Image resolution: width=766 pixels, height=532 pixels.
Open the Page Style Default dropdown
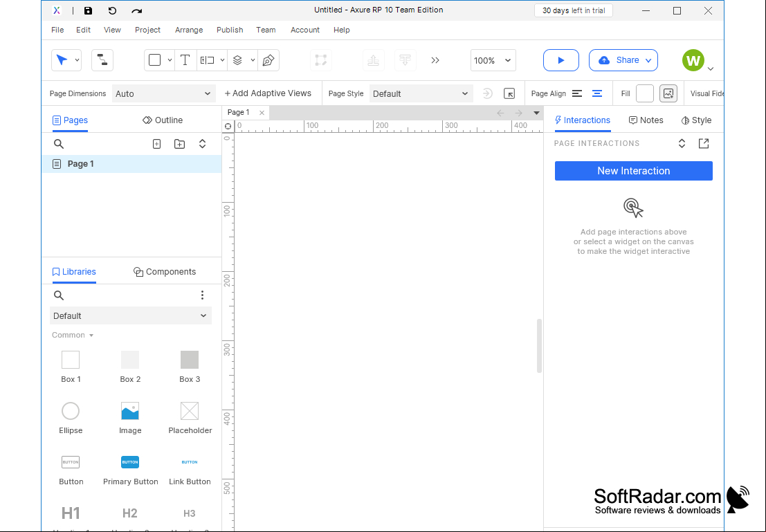[x=421, y=93]
